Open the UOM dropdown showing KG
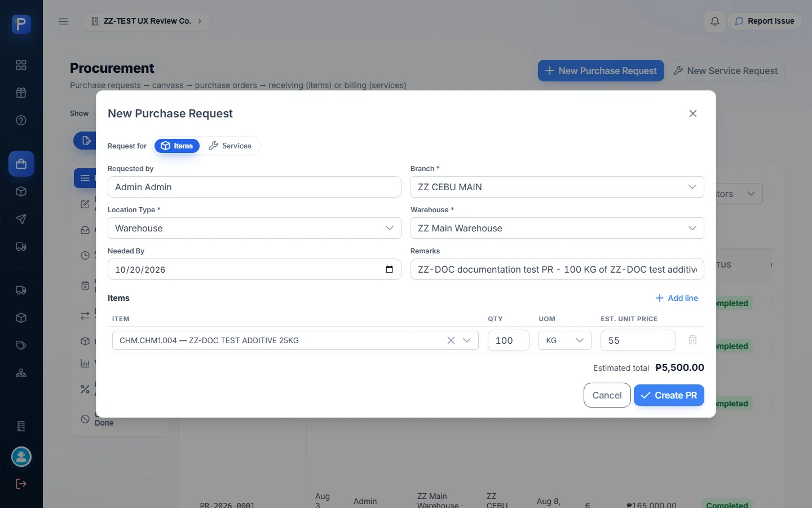Image resolution: width=812 pixels, height=508 pixels. 565,340
